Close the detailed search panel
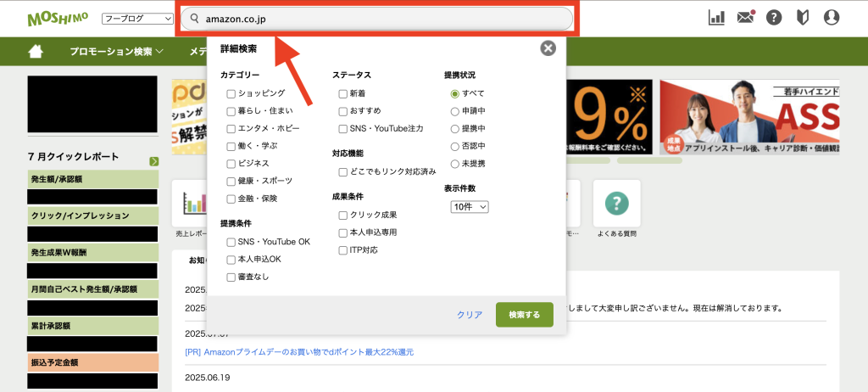868x392 pixels. click(548, 48)
